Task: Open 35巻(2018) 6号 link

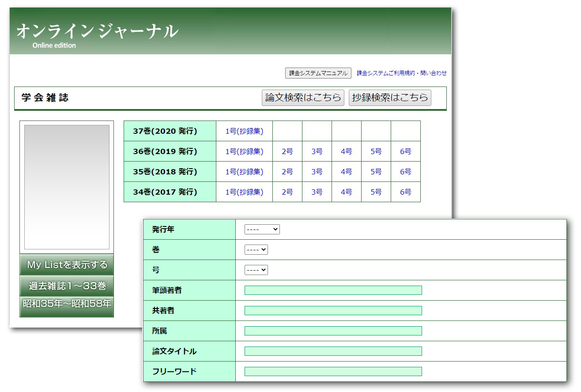Action: [x=406, y=172]
